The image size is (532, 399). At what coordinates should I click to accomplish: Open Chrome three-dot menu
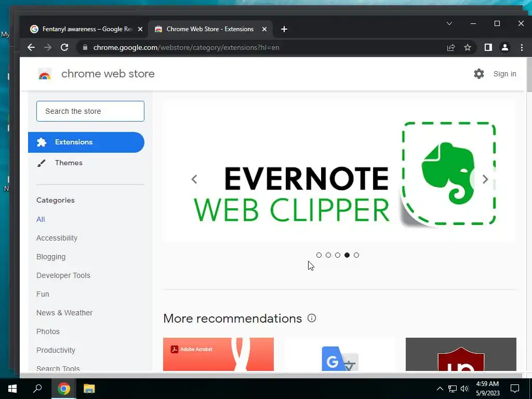(522, 47)
